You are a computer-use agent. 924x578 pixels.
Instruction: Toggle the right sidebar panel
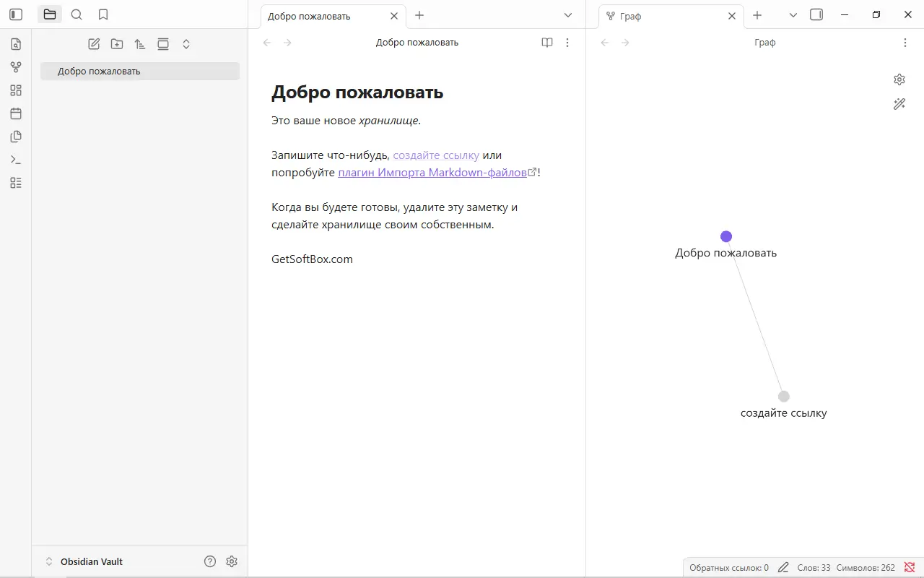816,14
